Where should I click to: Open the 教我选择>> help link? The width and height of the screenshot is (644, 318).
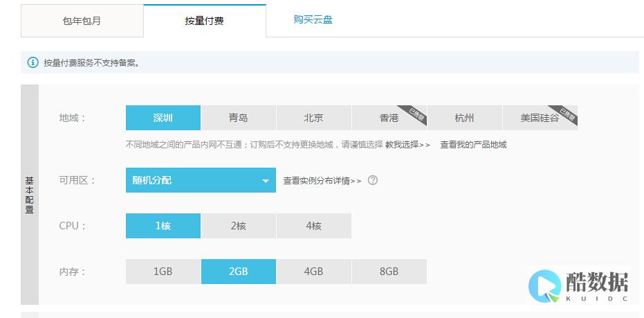pos(407,145)
